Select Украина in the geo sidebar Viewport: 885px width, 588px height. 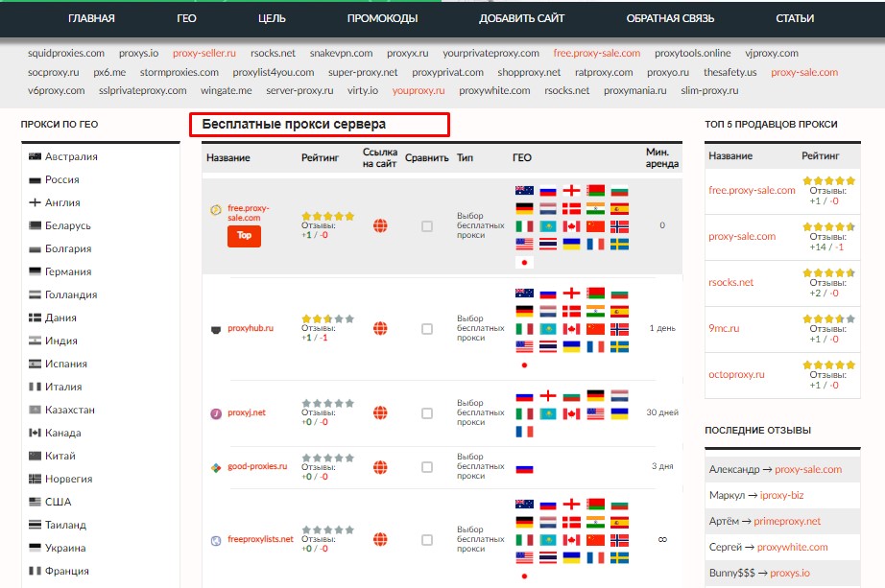coord(65,548)
